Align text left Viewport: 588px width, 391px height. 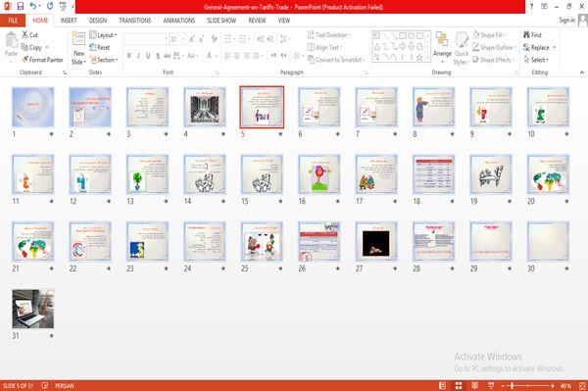[x=227, y=56]
